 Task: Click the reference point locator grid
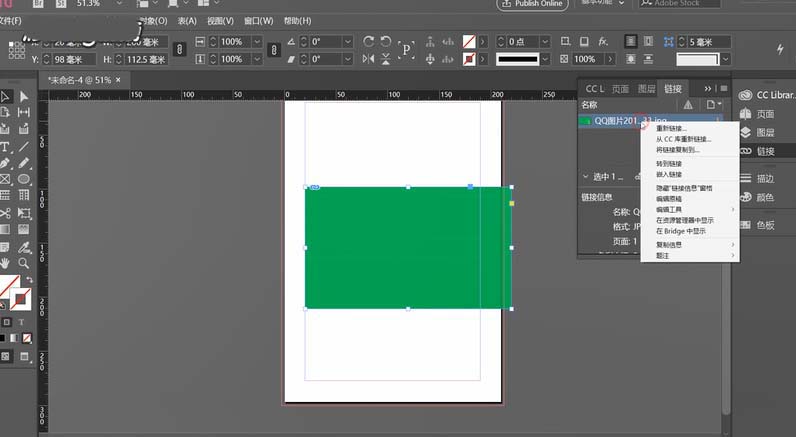click(17, 50)
